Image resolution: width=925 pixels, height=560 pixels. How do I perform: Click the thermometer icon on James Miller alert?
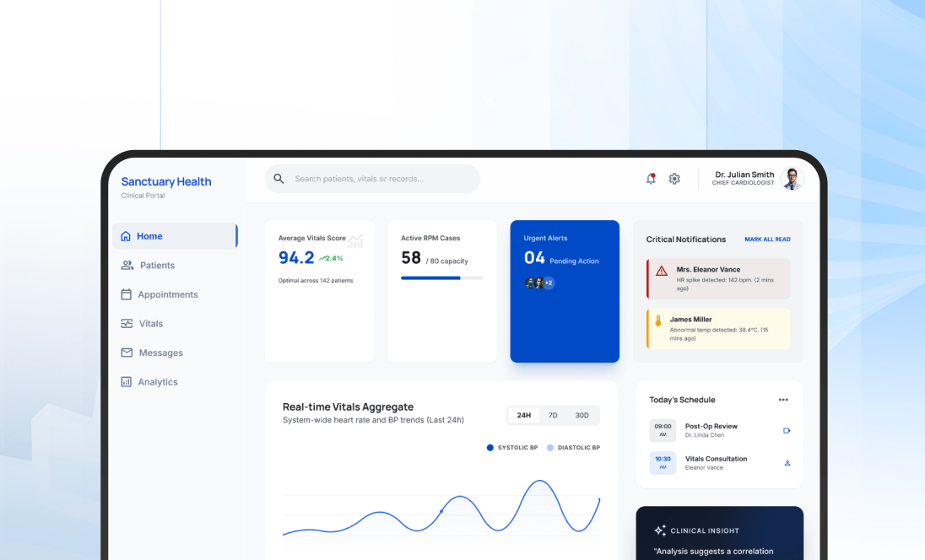pyautogui.click(x=658, y=320)
